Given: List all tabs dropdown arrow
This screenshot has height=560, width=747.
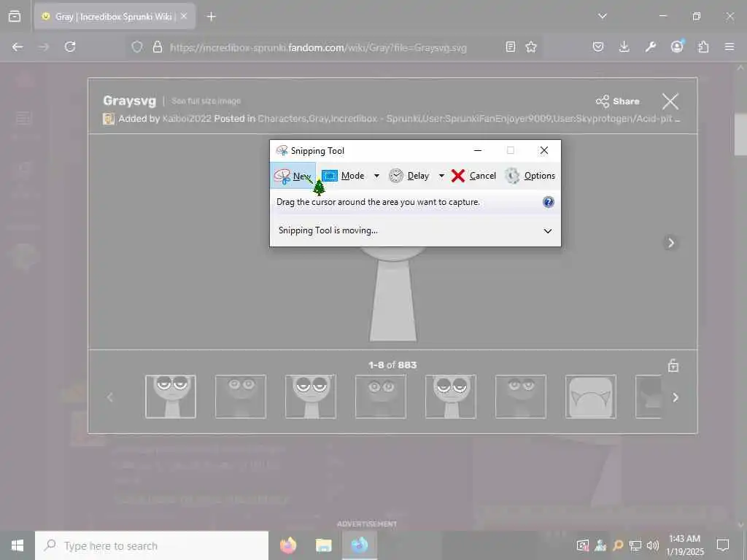Looking at the screenshot, I should click(602, 16).
